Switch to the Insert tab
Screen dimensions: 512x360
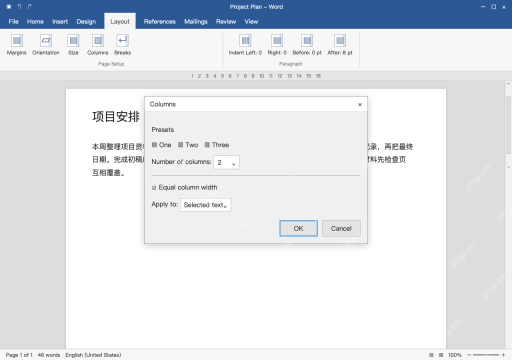[x=60, y=22]
